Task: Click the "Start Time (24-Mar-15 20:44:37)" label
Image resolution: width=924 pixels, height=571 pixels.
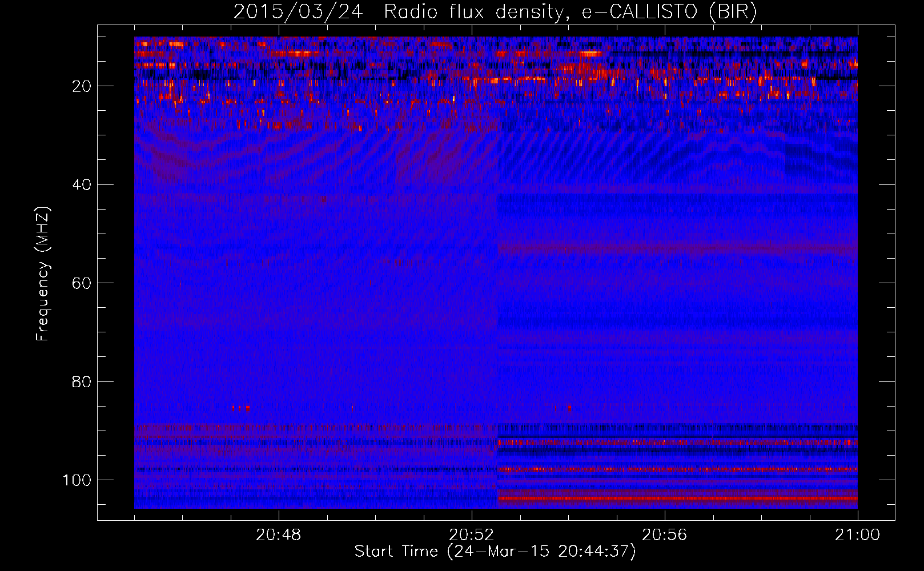Action: (495, 552)
